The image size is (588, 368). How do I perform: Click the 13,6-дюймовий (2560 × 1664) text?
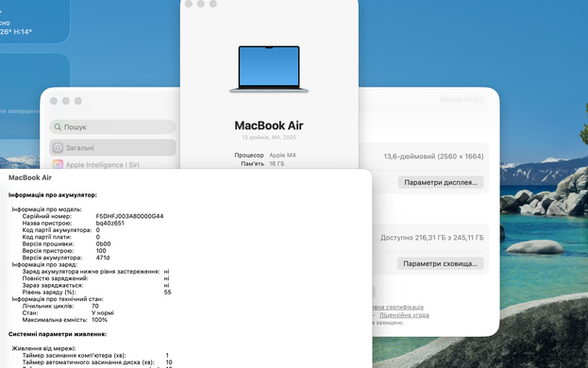[x=433, y=157]
